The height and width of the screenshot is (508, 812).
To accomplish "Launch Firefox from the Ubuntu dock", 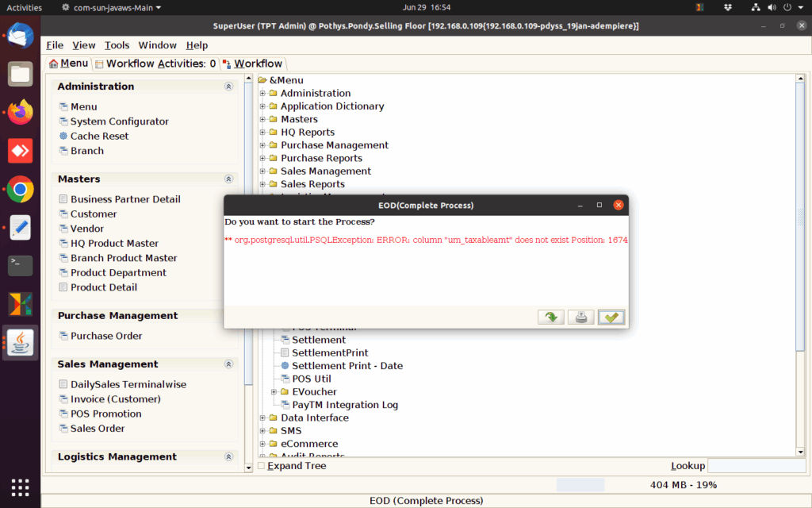I will coord(20,112).
